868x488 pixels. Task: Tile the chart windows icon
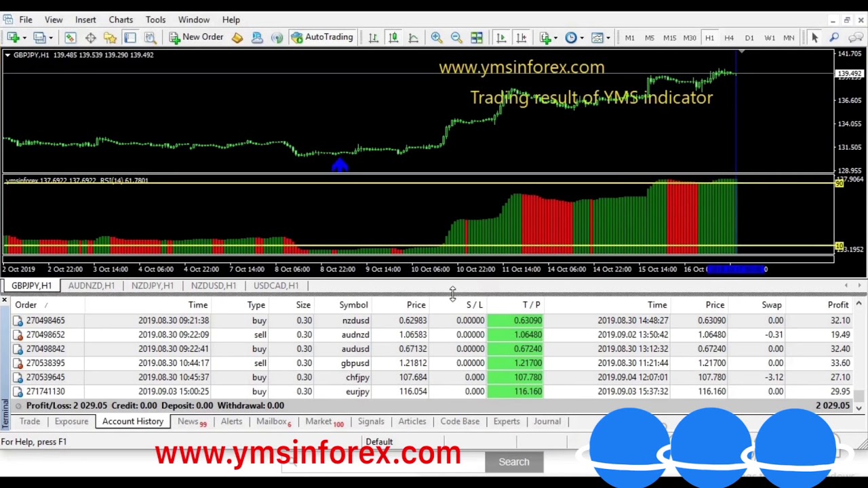pyautogui.click(x=477, y=37)
